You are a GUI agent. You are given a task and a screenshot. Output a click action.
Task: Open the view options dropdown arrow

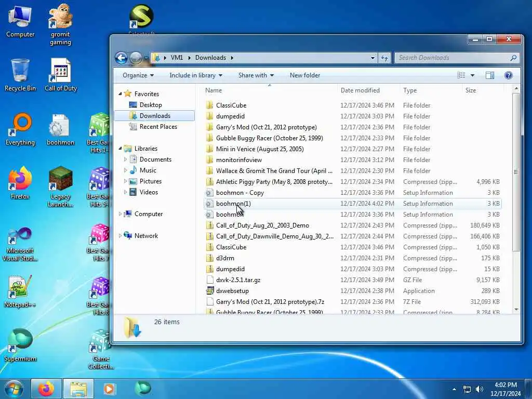coord(472,75)
